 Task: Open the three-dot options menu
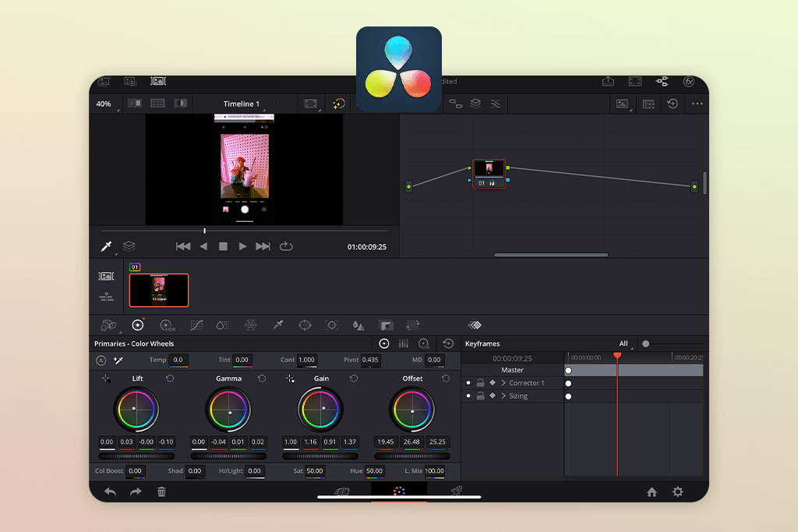pos(697,104)
